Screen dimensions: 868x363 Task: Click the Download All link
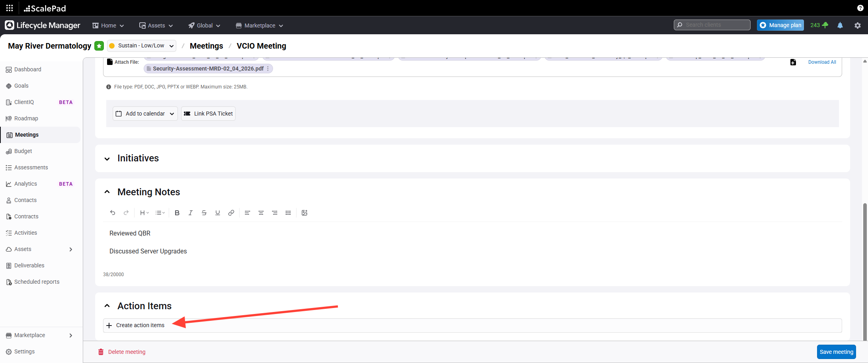click(x=822, y=62)
